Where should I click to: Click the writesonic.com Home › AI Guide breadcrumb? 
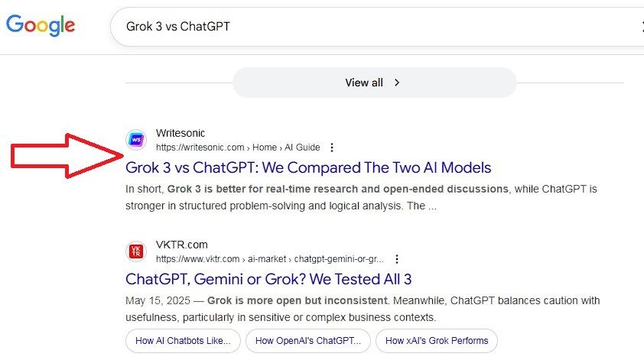(x=238, y=148)
